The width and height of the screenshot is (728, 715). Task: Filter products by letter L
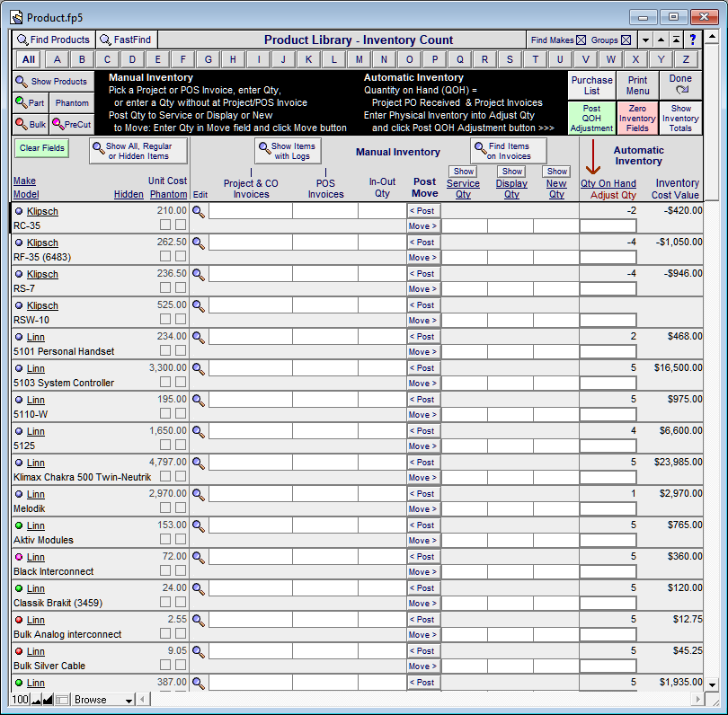[x=333, y=59]
